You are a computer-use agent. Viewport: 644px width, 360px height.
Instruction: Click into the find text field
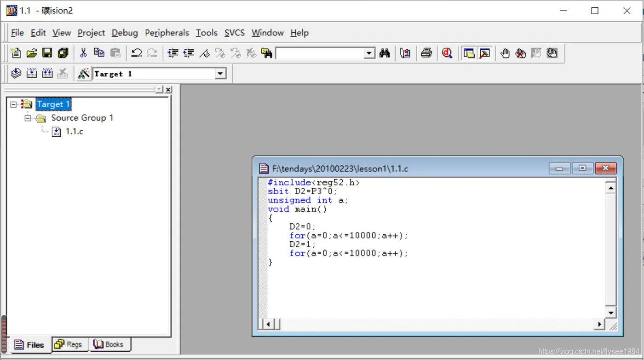pos(320,53)
